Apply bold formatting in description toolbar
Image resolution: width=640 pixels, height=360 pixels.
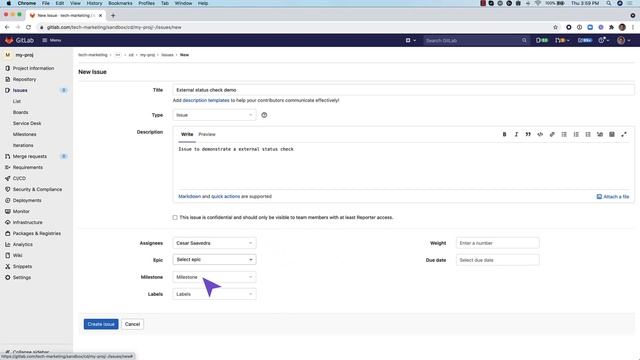504,134
